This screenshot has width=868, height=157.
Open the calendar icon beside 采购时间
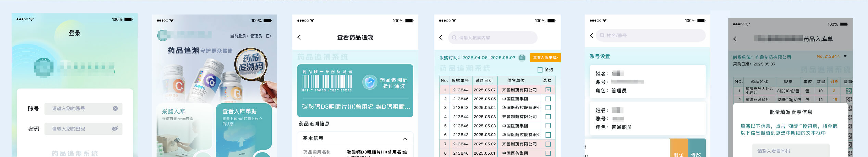pos(522,57)
